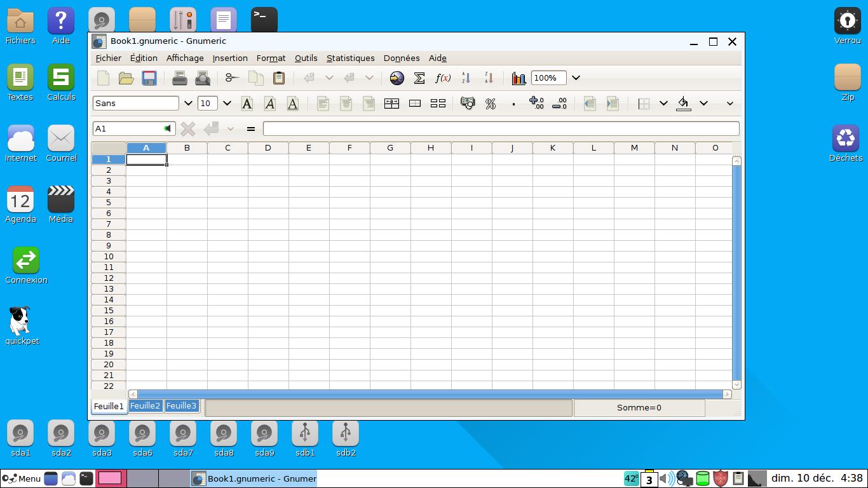
Task: Open the redo history dropdown arrow
Action: tap(369, 78)
